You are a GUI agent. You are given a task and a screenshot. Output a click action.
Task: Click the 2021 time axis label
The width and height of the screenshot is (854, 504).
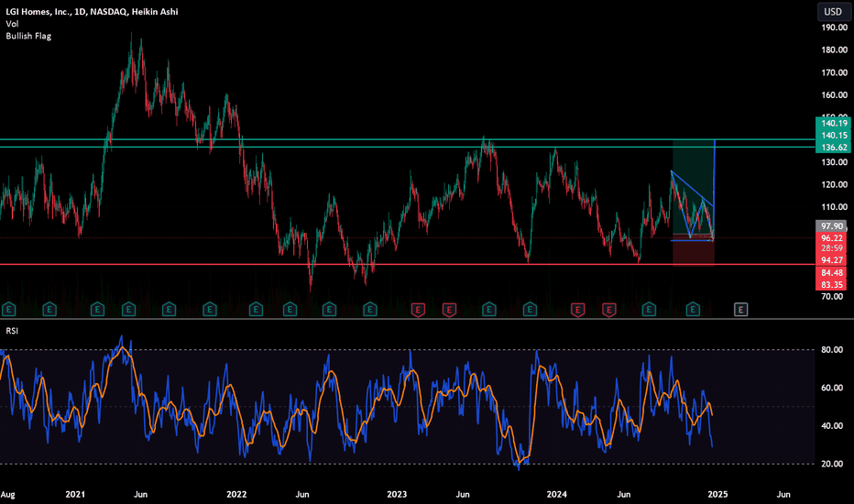pyautogui.click(x=75, y=494)
